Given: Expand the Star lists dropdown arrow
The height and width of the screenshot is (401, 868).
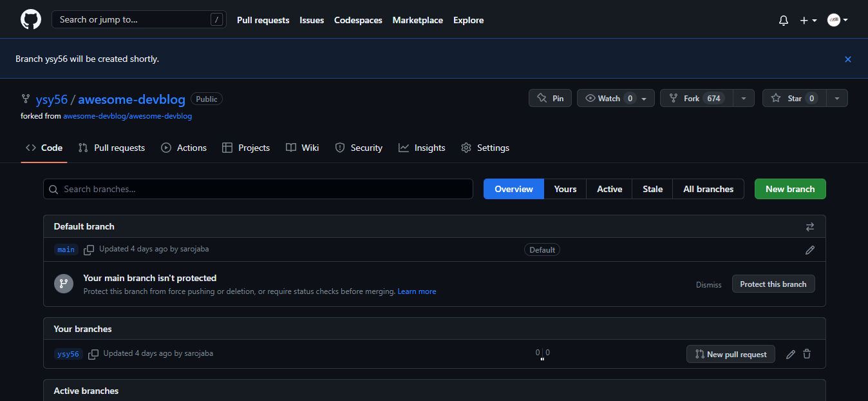Looking at the screenshot, I should click(x=837, y=98).
